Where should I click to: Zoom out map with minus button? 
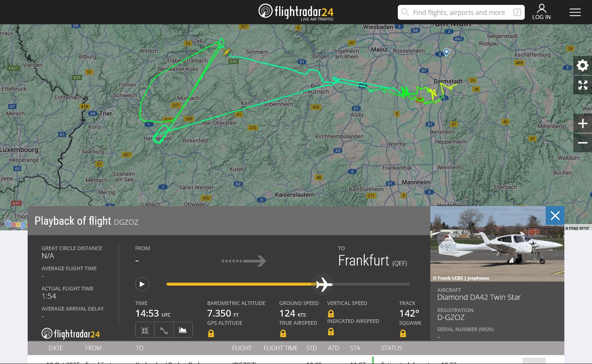coord(583,143)
